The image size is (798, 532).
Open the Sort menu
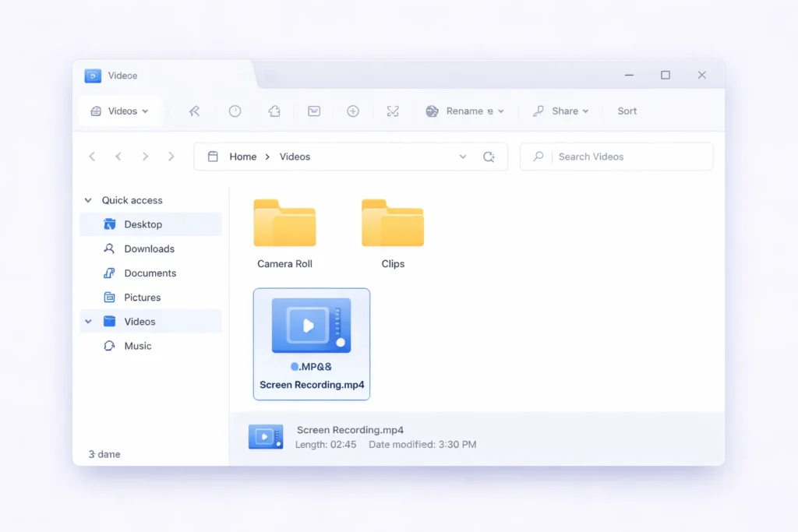pyautogui.click(x=627, y=111)
